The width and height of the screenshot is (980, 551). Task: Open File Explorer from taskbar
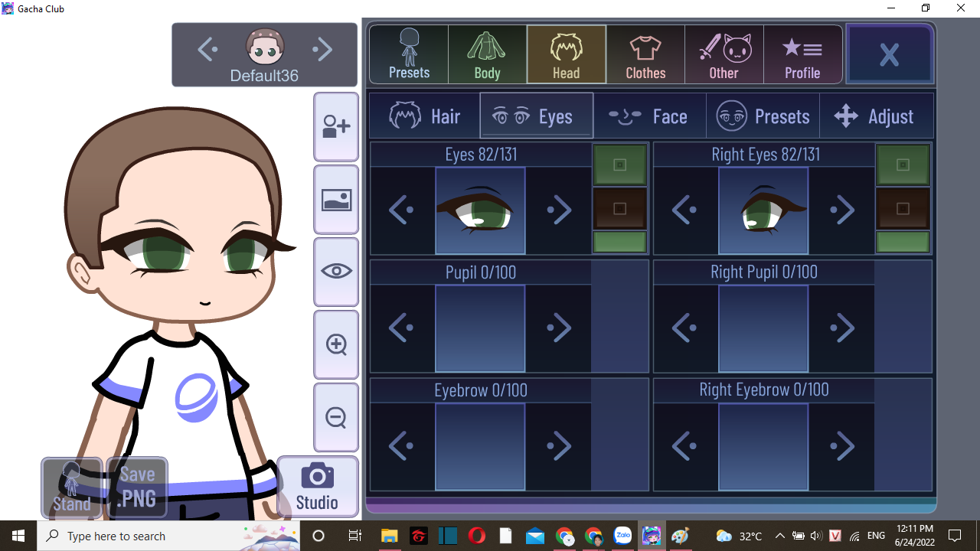(x=389, y=536)
